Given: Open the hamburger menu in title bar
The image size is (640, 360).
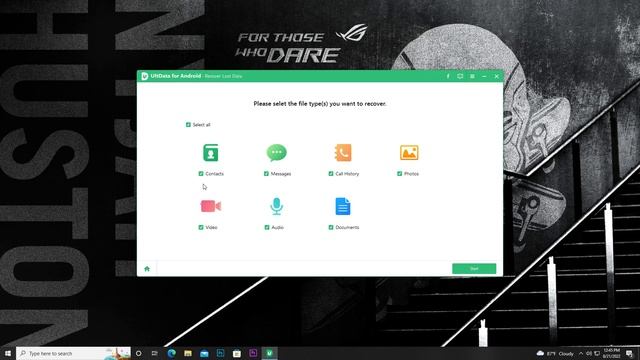Looking at the screenshot, I should 472,76.
